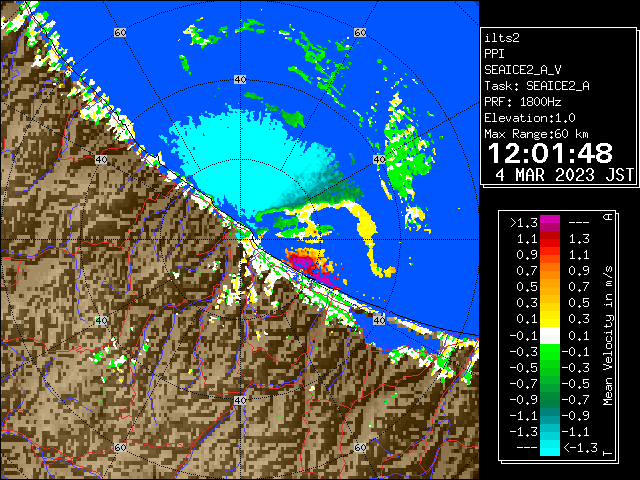Click the 'Task: SEAICE2_A' line
Viewport: 640px width, 480px height.
(537, 86)
